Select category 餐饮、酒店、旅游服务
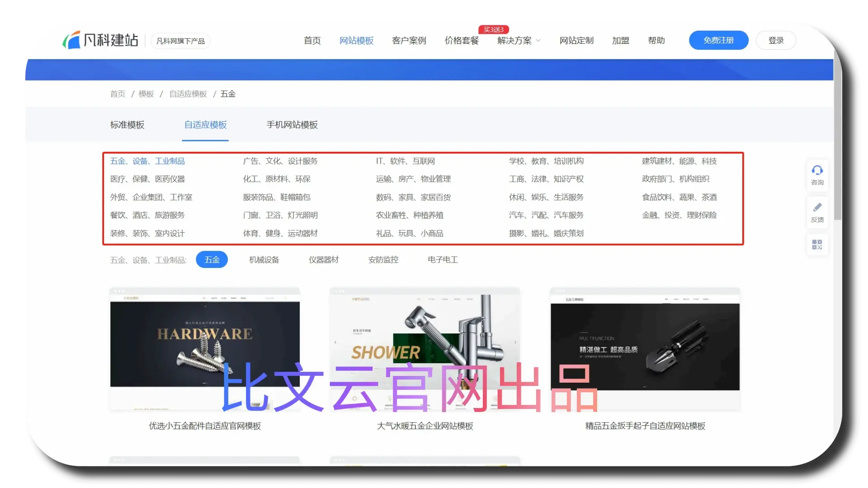This screenshot has height=488, width=868. pyautogui.click(x=147, y=216)
